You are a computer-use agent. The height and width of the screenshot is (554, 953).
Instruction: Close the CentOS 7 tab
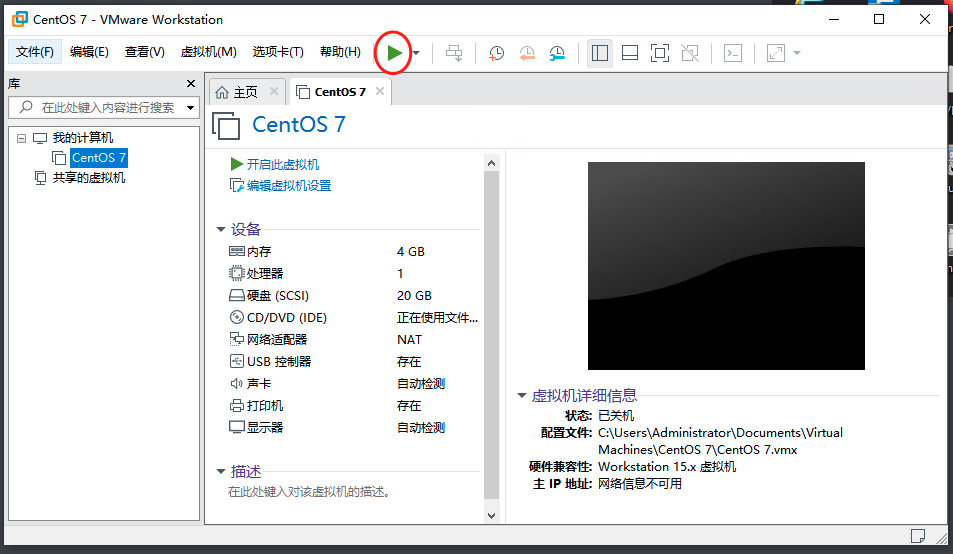point(380,91)
